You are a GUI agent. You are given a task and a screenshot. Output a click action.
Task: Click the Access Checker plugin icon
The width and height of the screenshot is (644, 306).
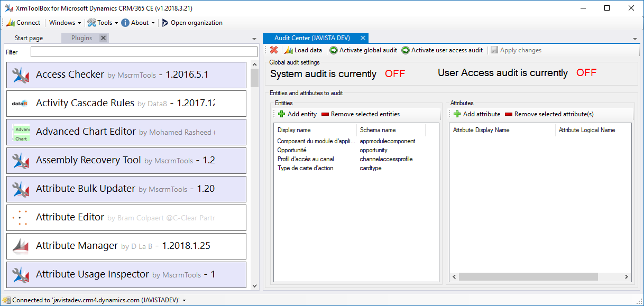(x=20, y=75)
